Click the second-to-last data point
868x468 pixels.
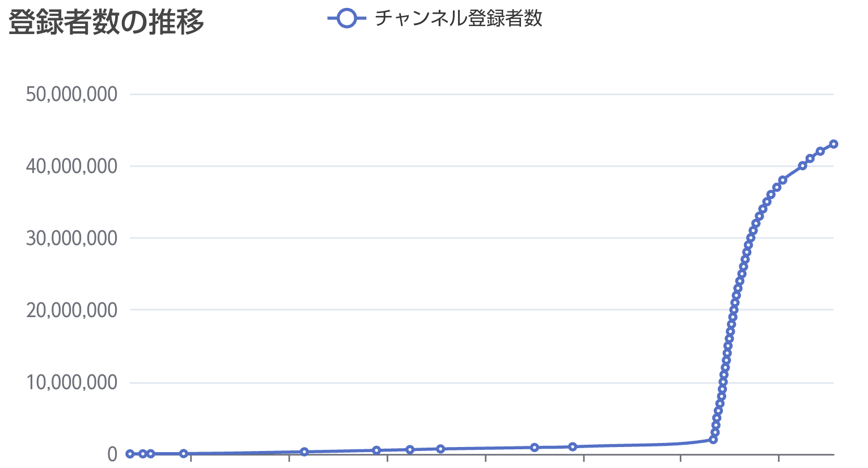click(820, 151)
